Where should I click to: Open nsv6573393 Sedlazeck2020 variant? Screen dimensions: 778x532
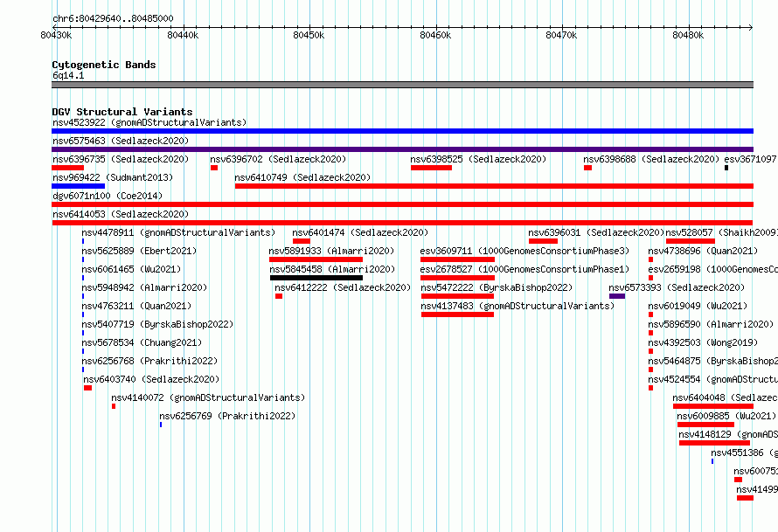click(x=677, y=287)
